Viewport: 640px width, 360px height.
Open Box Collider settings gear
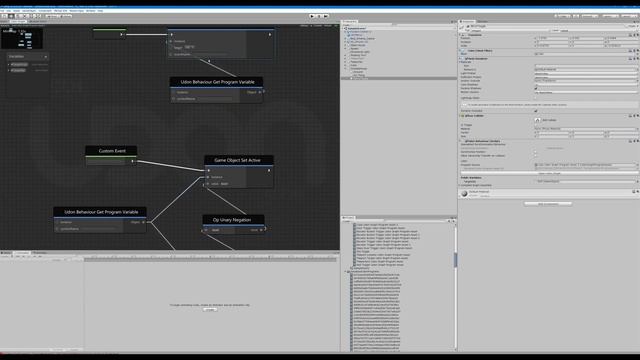[638, 116]
